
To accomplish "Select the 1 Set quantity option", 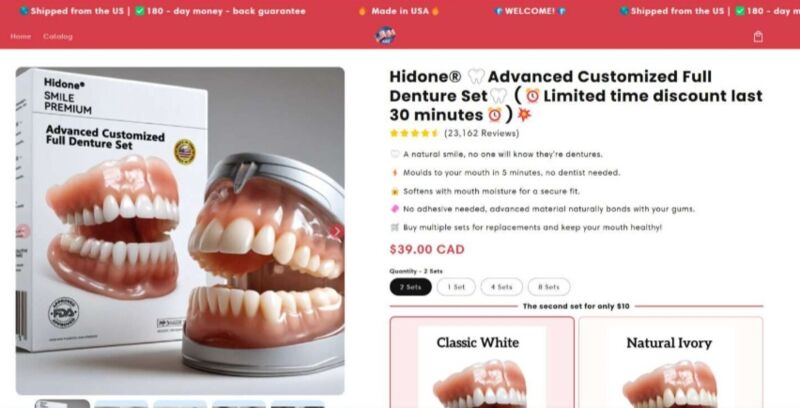I will (456, 287).
